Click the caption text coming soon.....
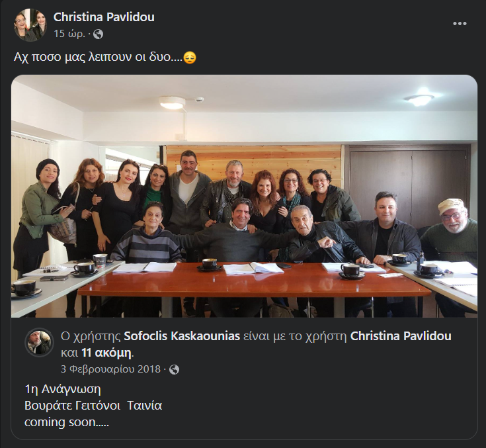Screen dimensions: 486x448 (x=67, y=422)
